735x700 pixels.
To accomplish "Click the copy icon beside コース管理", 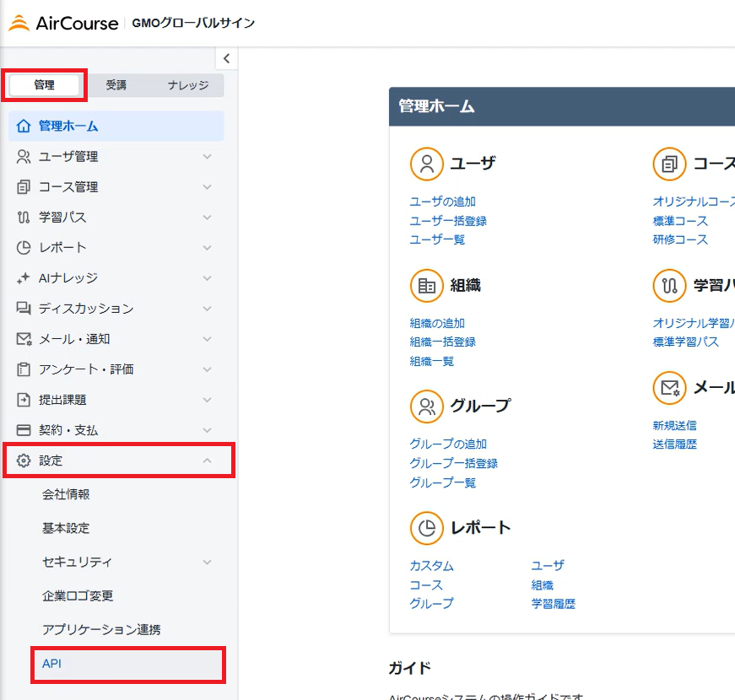I will [x=24, y=187].
